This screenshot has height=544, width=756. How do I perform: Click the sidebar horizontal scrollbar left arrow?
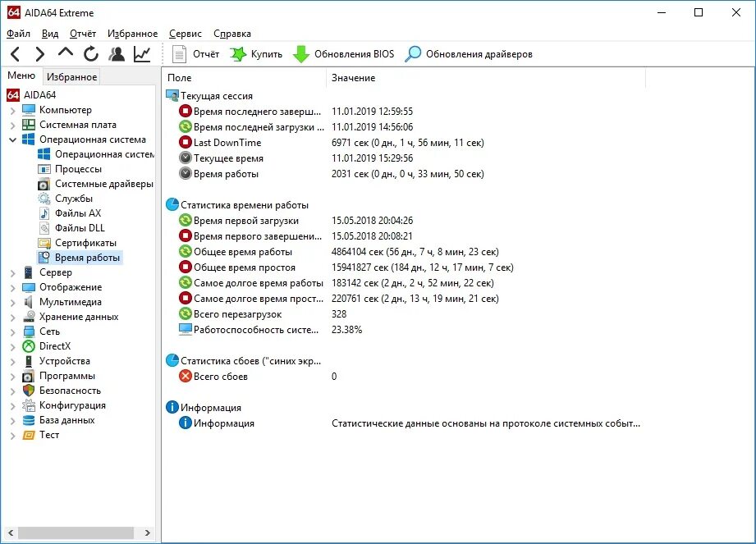(11, 533)
